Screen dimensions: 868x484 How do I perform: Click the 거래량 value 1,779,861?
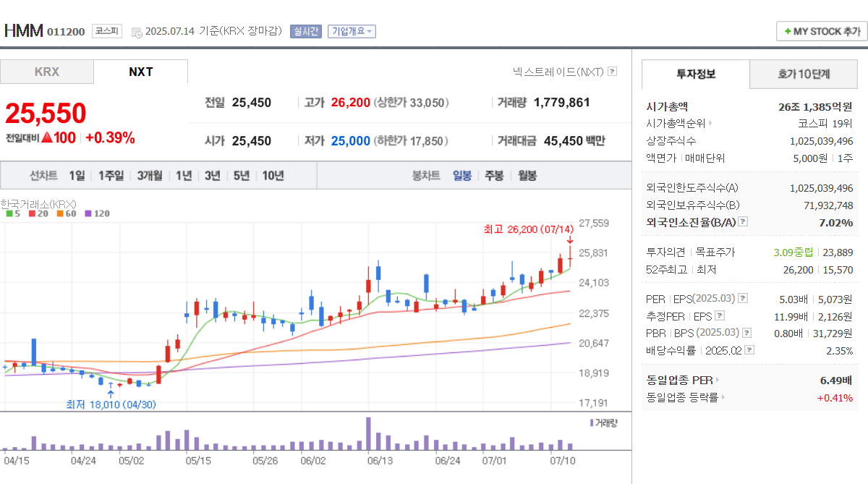click(562, 103)
